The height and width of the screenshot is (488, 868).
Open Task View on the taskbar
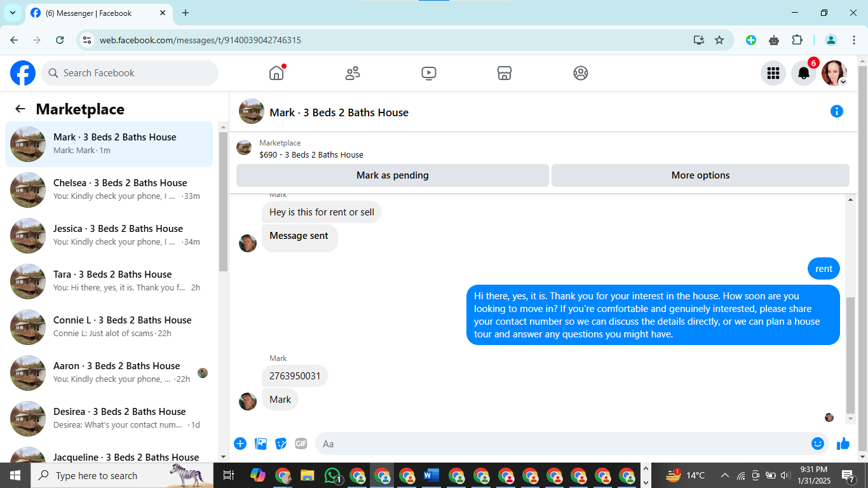click(229, 475)
